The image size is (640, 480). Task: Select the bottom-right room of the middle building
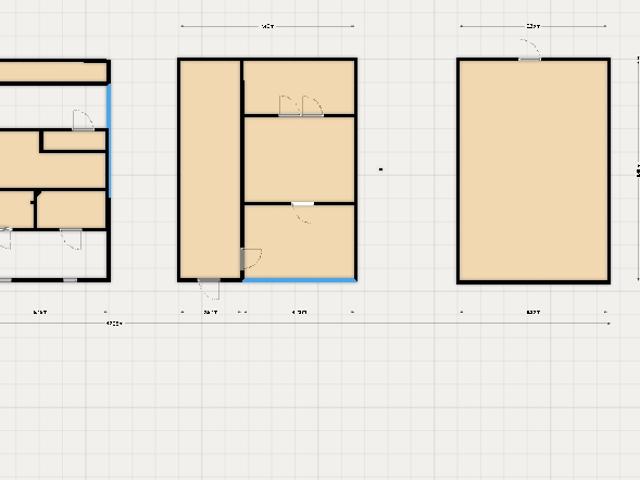tap(299, 242)
